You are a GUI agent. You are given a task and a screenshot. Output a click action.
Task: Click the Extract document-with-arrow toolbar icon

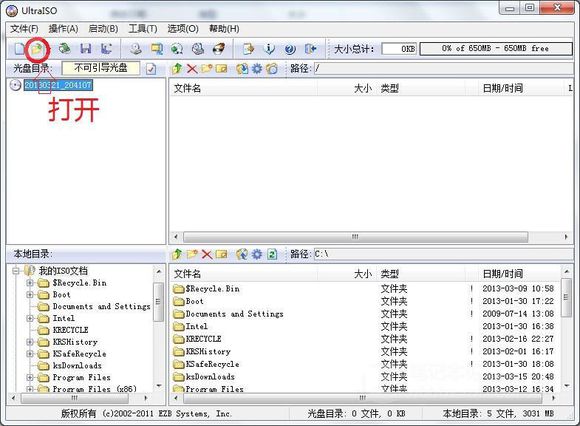tap(248, 48)
